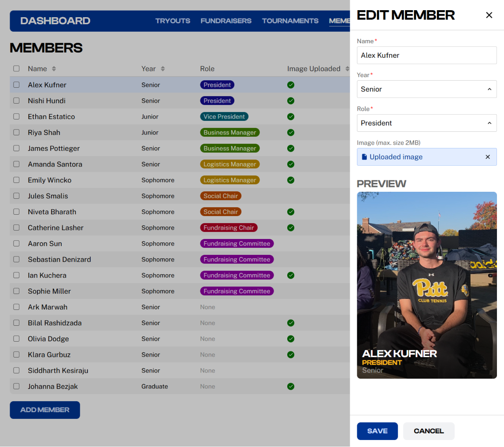
Task: Click Catherine Lasher's Fundraising Chair badge
Action: pyautogui.click(x=229, y=227)
